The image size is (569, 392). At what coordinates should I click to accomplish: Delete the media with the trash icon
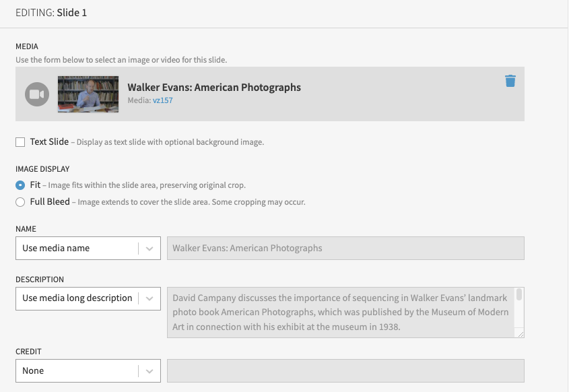(x=510, y=81)
